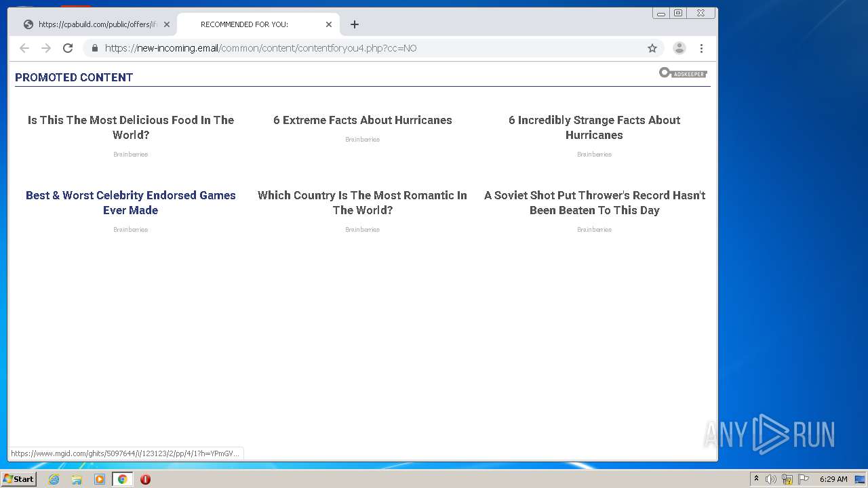The image size is (868, 488).
Task: Open the Chrome profile avatar
Action: point(679,48)
